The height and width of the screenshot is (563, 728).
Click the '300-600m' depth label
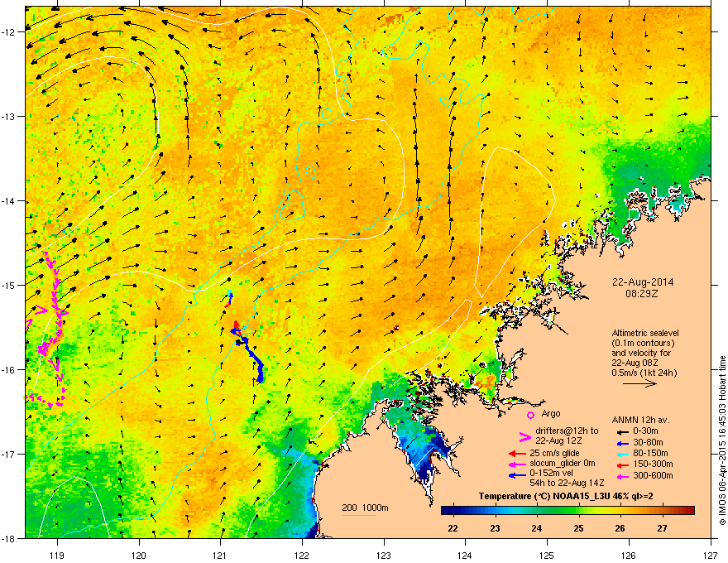pyautogui.click(x=653, y=476)
